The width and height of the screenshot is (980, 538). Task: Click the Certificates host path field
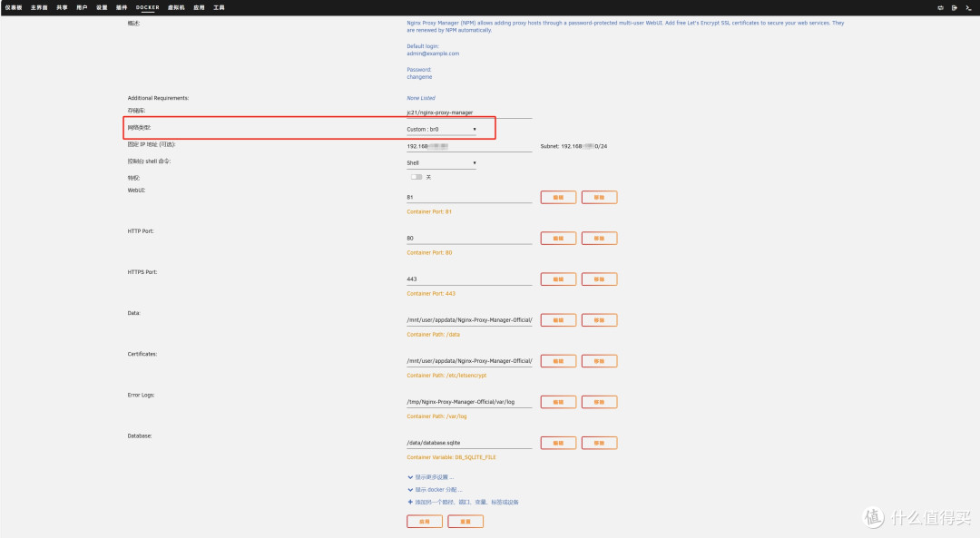tap(469, 361)
